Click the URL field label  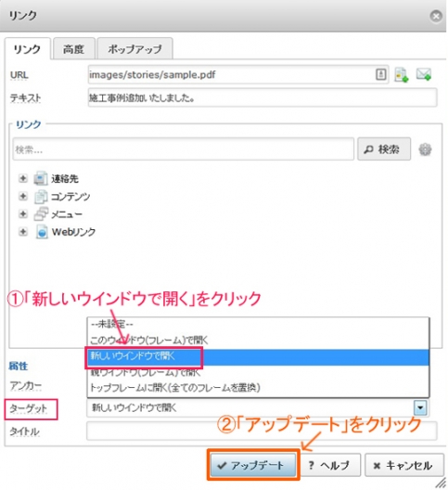(19, 75)
